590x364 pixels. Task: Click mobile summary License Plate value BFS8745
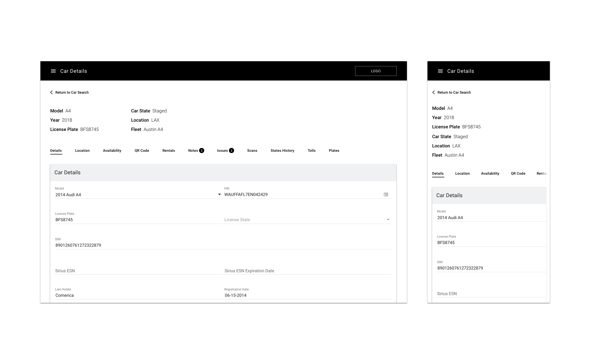[x=471, y=127]
